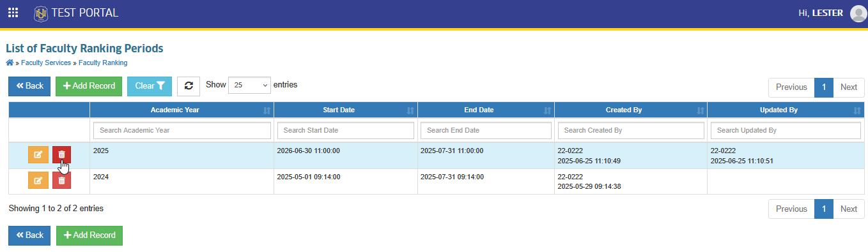Sort table by Academic Year column
Viewport: 868px width, 252px height.
tap(182, 110)
